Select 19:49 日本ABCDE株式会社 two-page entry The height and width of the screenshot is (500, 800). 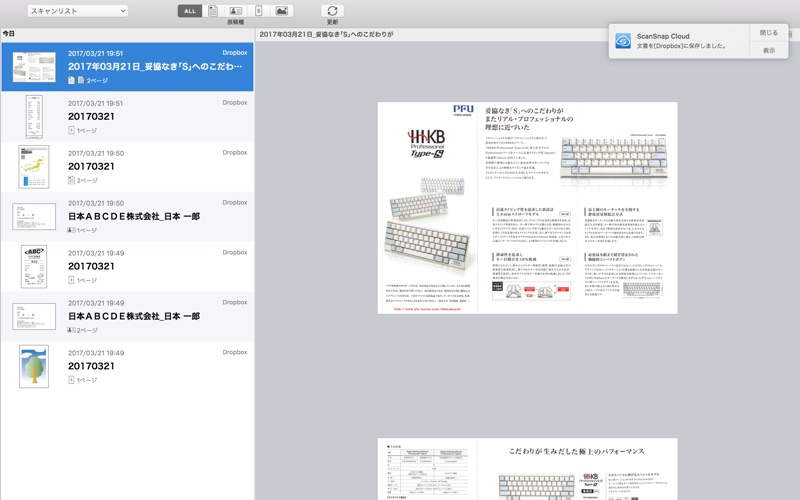pyautogui.click(x=128, y=317)
